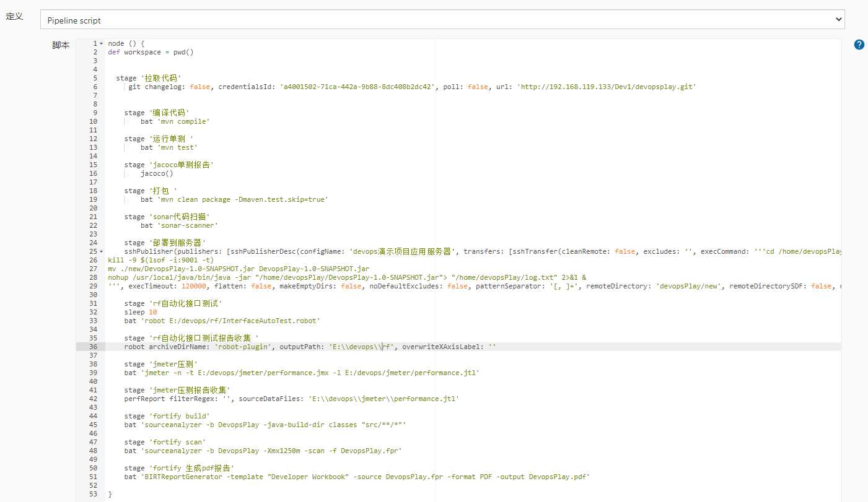Click line 'def workspace = pwd()'
Image resolution: width=868 pixels, height=502 pixels.
tap(151, 52)
